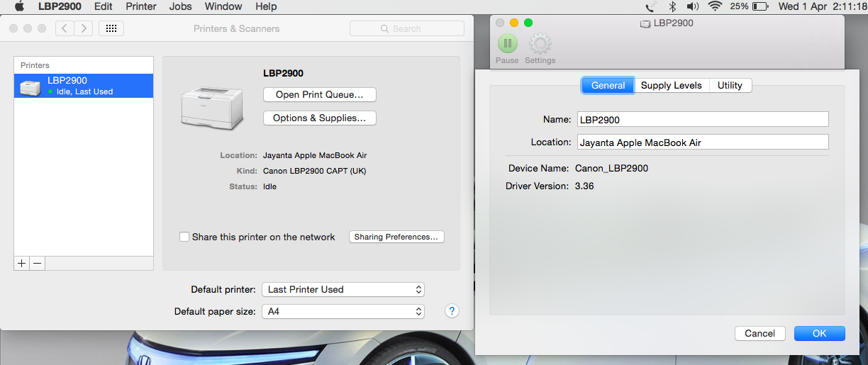This screenshot has height=365, width=868.
Task: Open the Apple menu
Action: pyautogui.click(x=19, y=6)
